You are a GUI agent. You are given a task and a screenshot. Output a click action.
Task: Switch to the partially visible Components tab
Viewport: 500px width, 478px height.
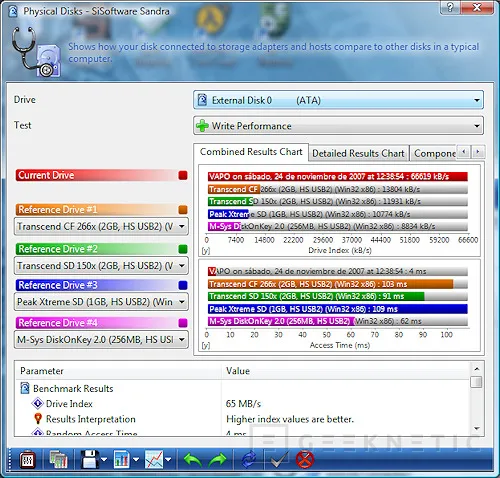point(433,153)
